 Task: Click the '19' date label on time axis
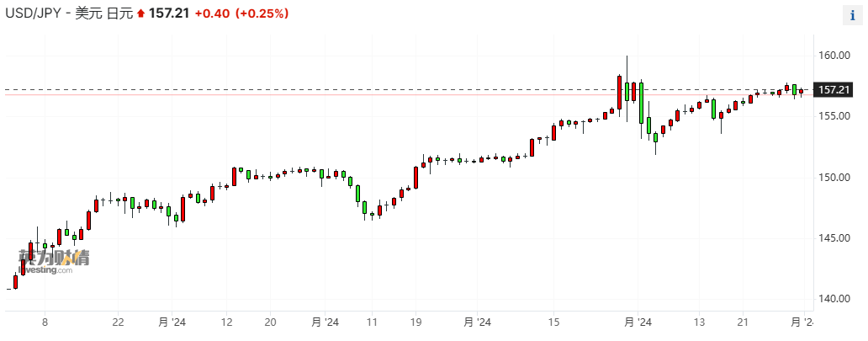[416, 322]
